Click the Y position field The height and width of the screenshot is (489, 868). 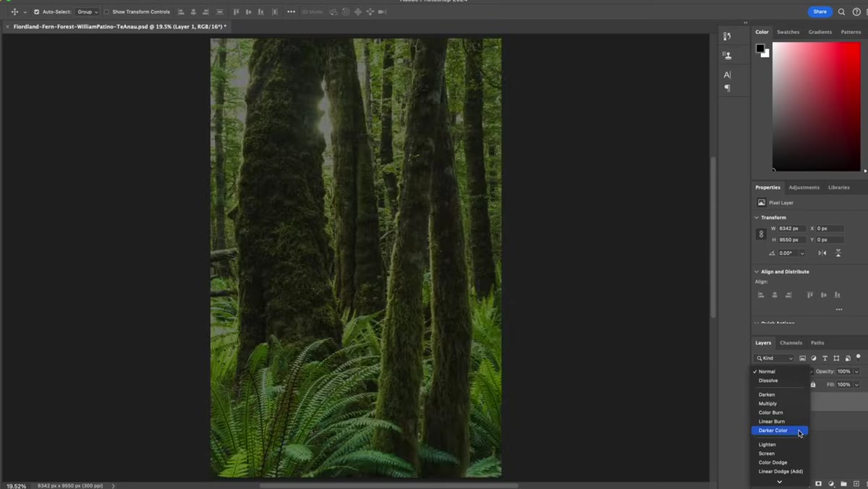[x=830, y=239]
